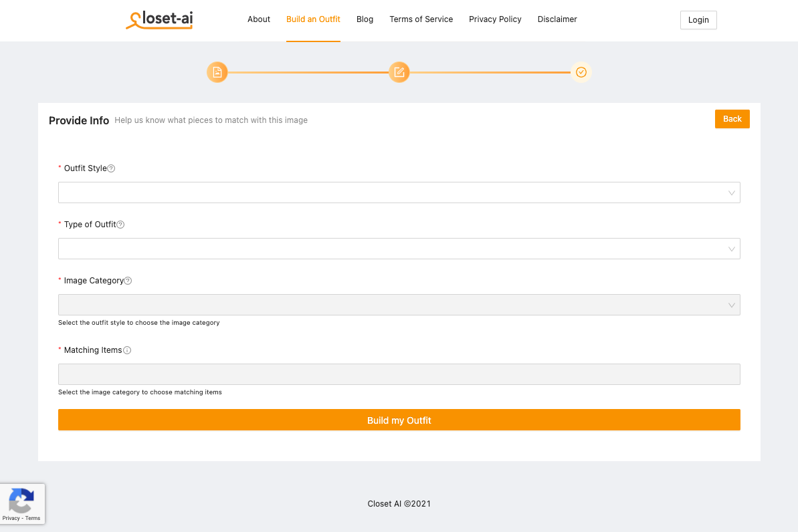Image resolution: width=798 pixels, height=532 pixels.
Task: Open the Image Category dropdown
Action: pyautogui.click(x=399, y=305)
